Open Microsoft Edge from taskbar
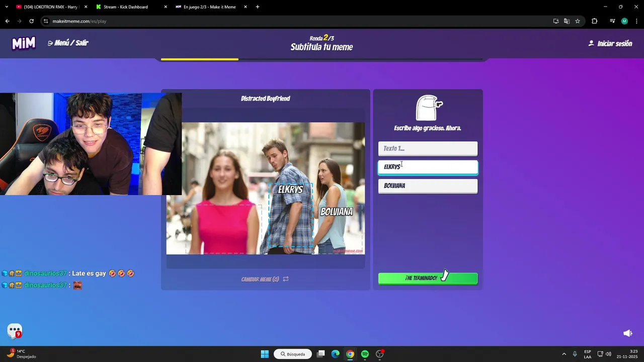 click(x=335, y=354)
